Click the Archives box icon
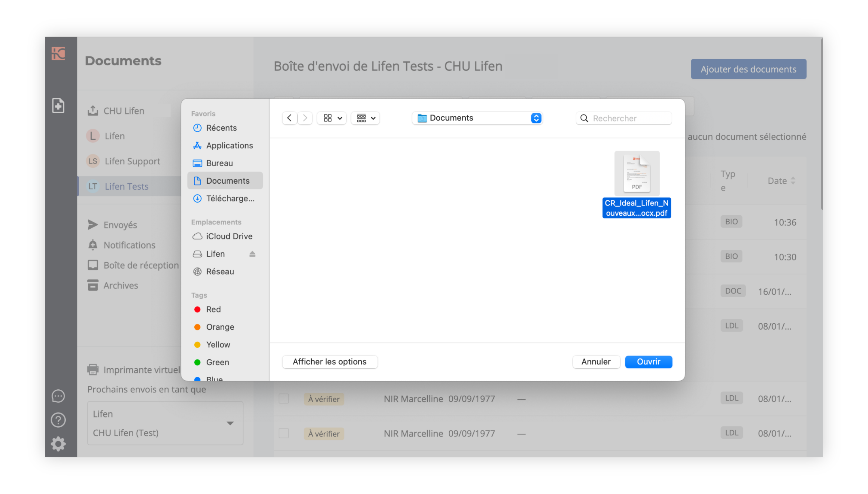The image size is (868, 494). [x=93, y=285]
